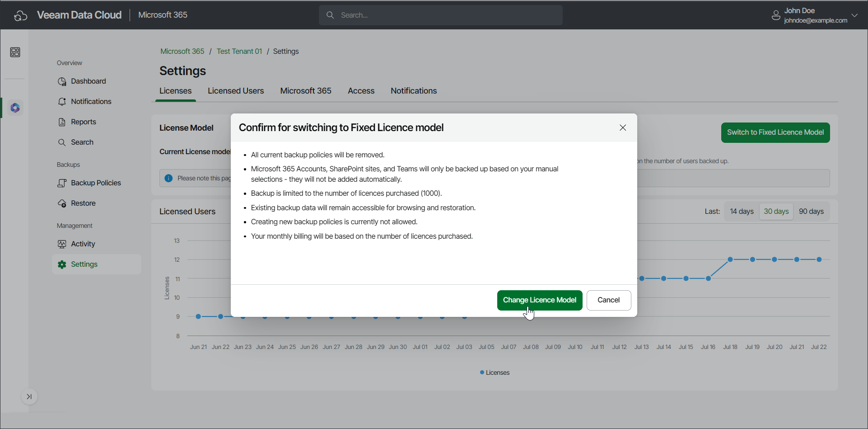Viewport: 868px width, 429px height.
Task: Select the Microsoft 365 product icon in rail
Action: click(x=15, y=108)
